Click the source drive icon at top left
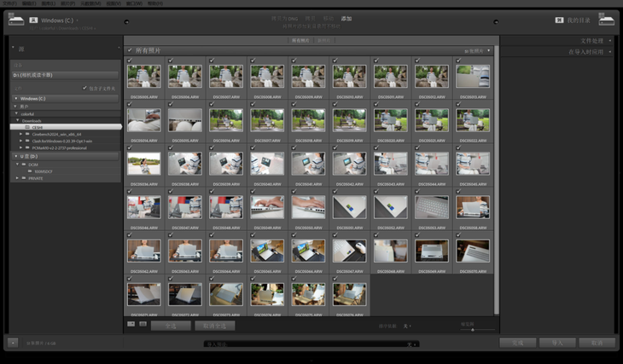The width and height of the screenshot is (623, 364). [16, 20]
